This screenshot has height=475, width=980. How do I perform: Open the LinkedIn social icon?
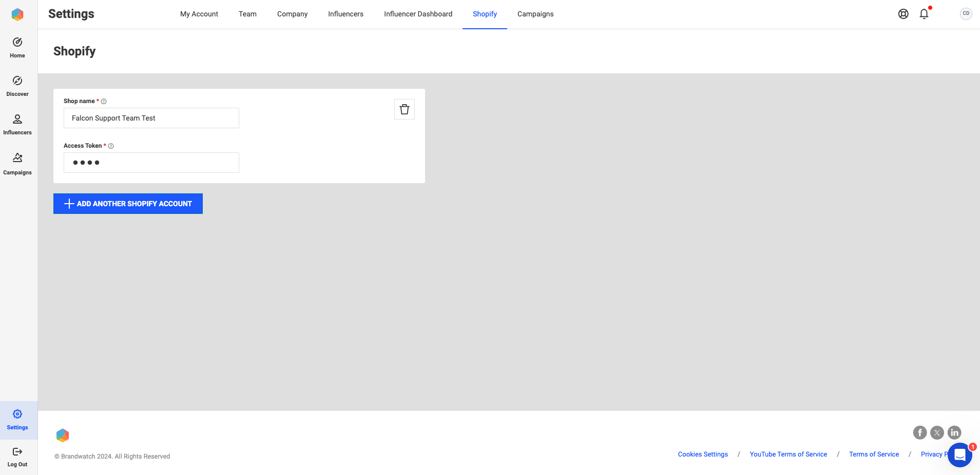(x=954, y=432)
